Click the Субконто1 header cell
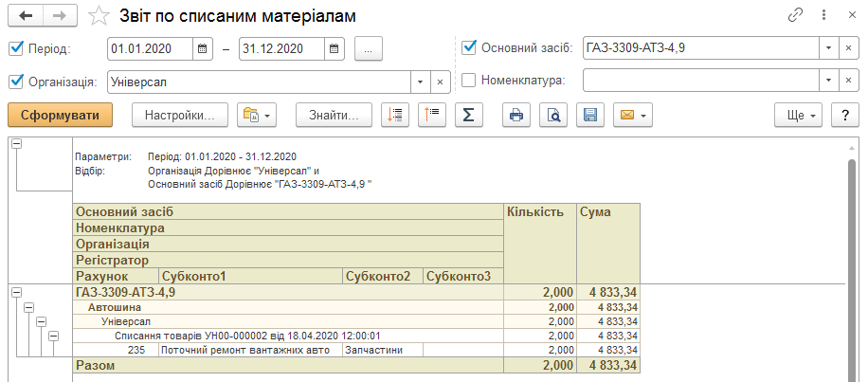This screenshot has width=868, height=382. [x=251, y=276]
